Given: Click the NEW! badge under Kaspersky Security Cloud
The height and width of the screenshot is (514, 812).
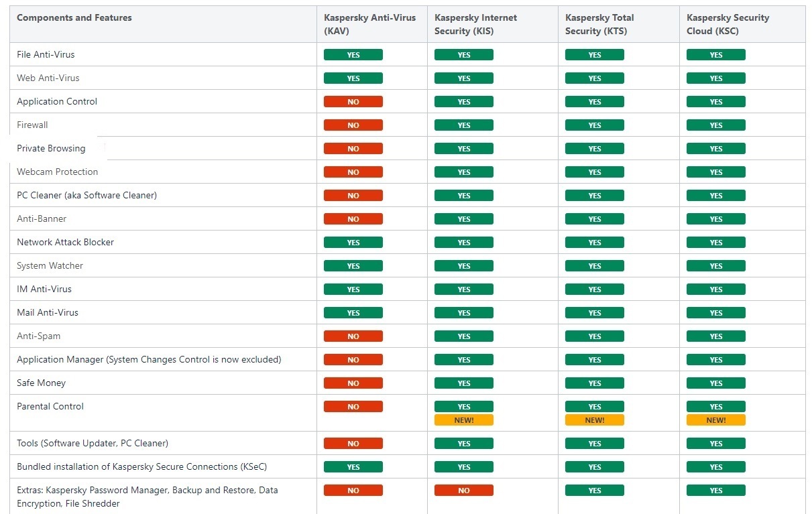Looking at the screenshot, I should (x=715, y=420).
